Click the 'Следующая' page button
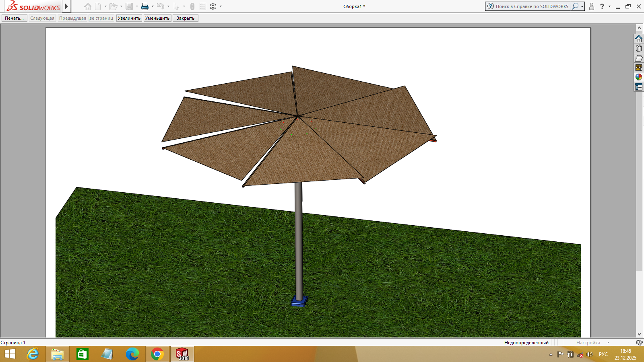The width and height of the screenshot is (644, 362). pyautogui.click(x=42, y=18)
